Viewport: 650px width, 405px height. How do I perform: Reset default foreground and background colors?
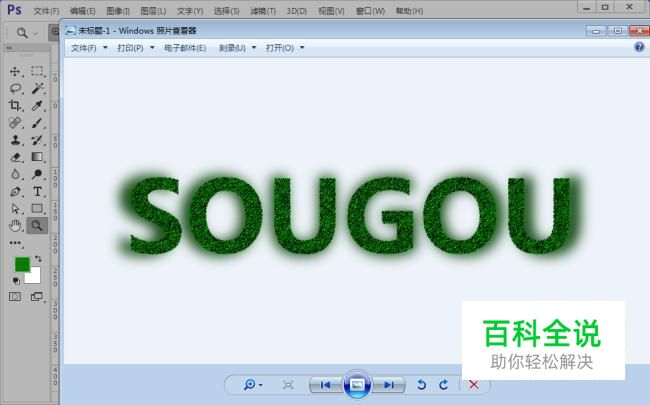tap(16, 281)
